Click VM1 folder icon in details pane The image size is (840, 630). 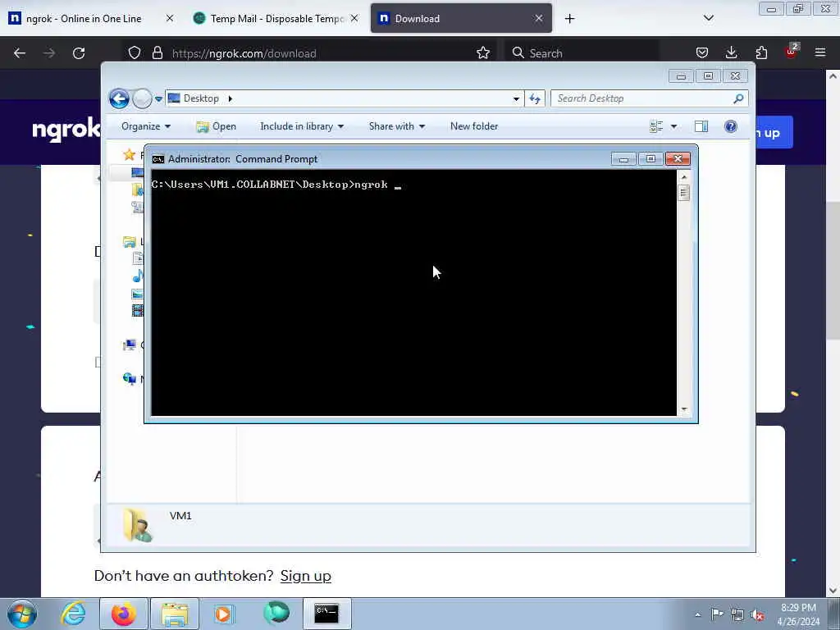pyautogui.click(x=137, y=525)
